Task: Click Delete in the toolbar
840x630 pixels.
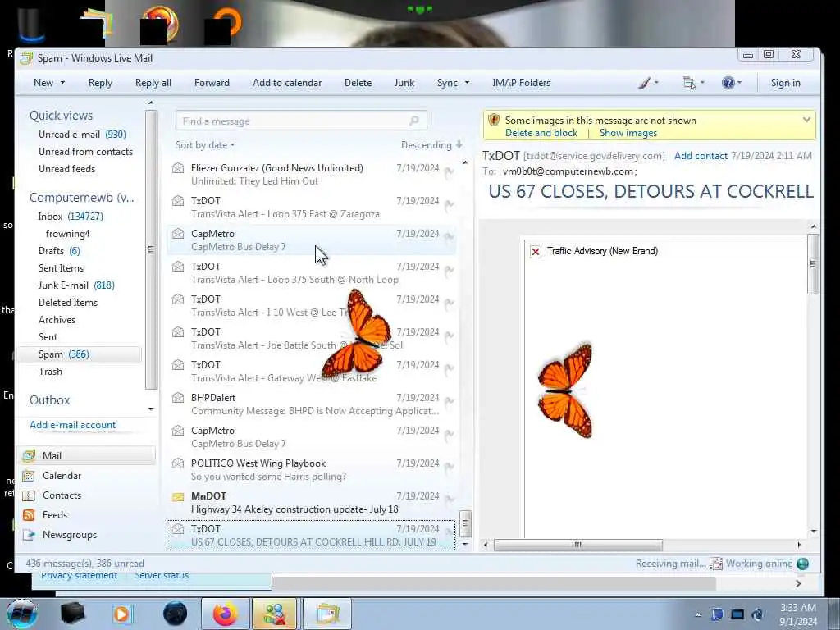Action: click(358, 83)
